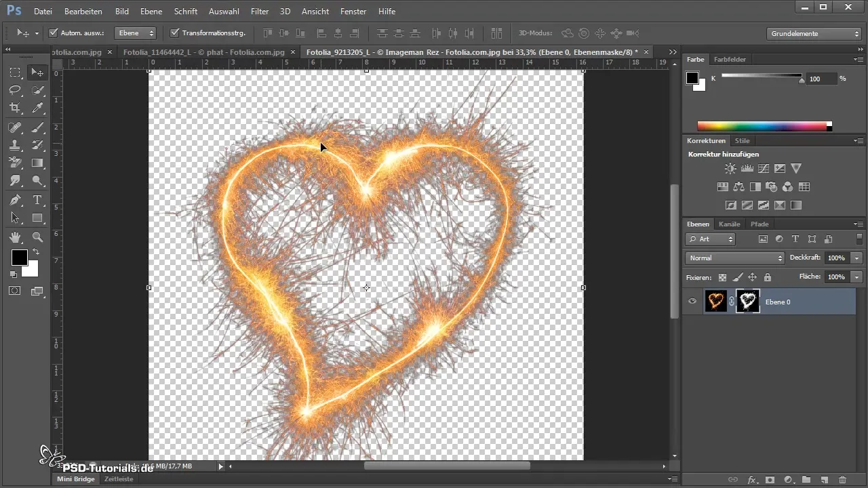Toggle the Transformationsstrg. checkbox
Screen dimensions: 868x488
(x=174, y=33)
